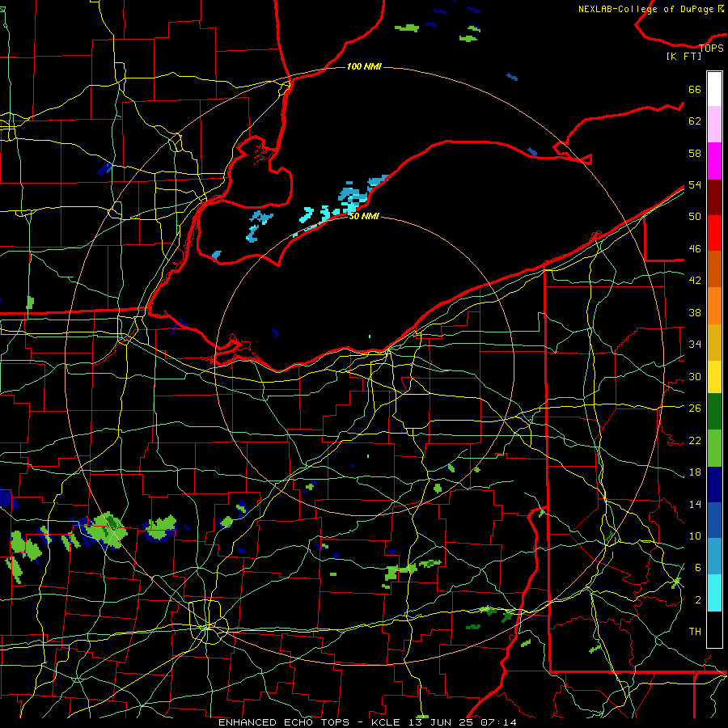728x728 pixels.
Task: Click the legend value 30
Action: pyautogui.click(x=695, y=376)
